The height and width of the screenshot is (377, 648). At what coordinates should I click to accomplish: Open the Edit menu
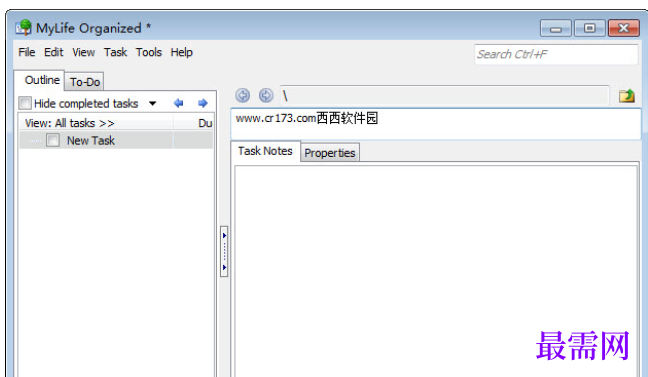(x=54, y=52)
